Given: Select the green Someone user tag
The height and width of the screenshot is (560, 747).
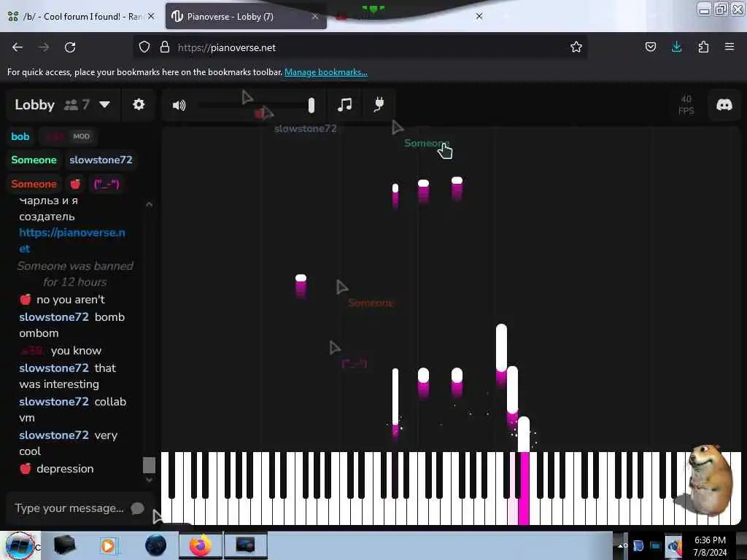Looking at the screenshot, I should point(34,160).
